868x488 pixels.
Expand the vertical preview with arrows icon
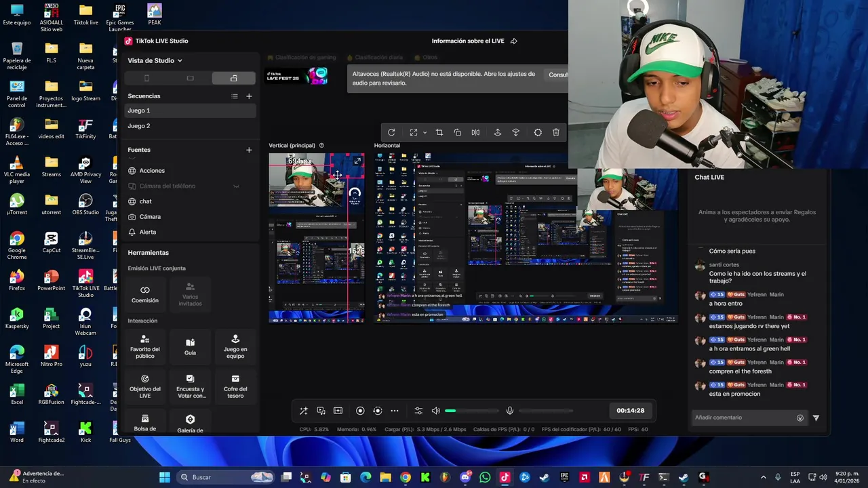pos(357,161)
